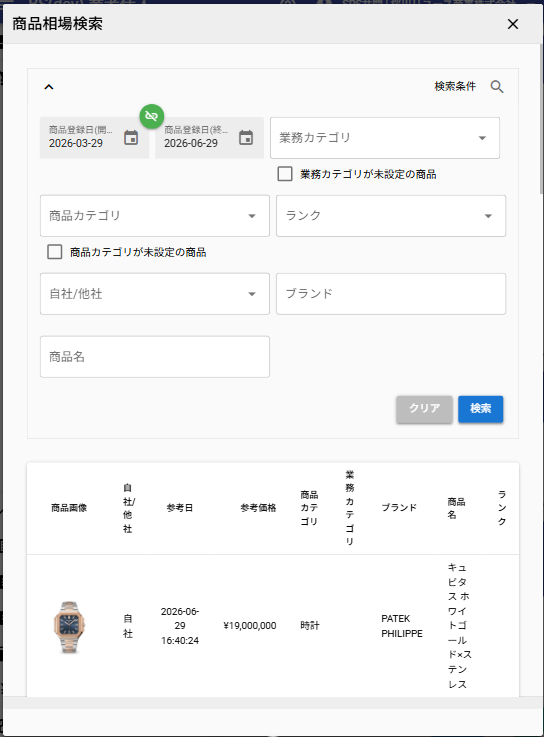This screenshot has height=737, width=544.
Task: Click the 自社/他社 column header
Action: [128, 508]
